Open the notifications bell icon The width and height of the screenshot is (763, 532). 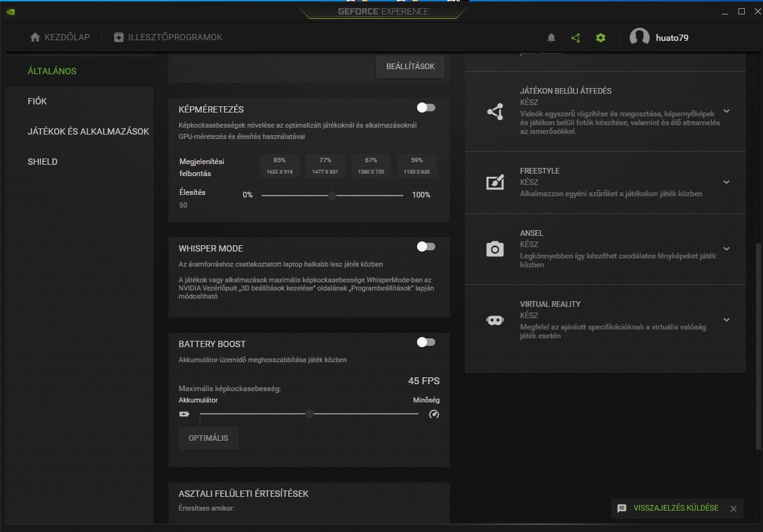pos(551,38)
